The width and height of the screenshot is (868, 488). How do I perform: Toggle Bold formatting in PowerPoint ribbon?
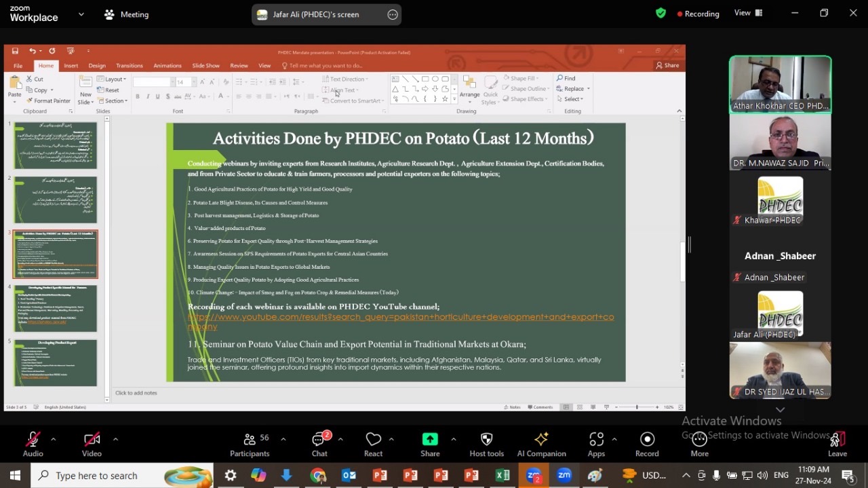138,96
